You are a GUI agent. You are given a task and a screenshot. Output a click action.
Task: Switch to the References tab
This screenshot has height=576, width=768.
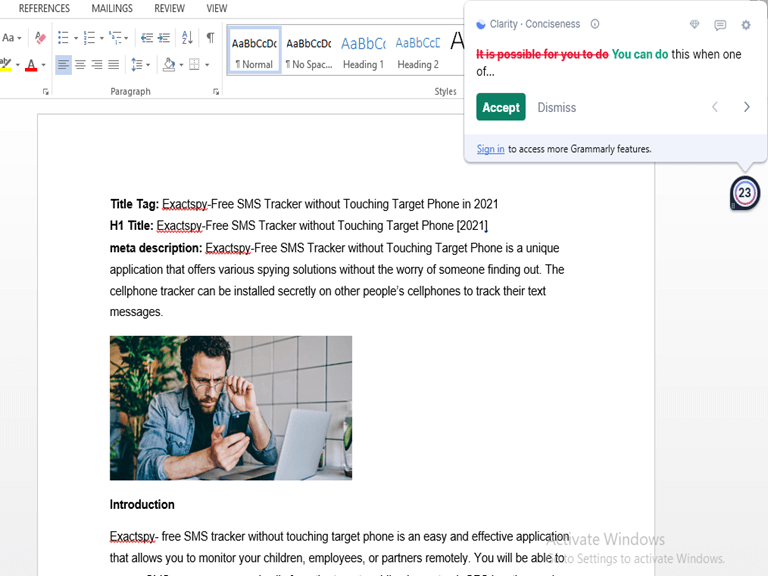(44, 8)
